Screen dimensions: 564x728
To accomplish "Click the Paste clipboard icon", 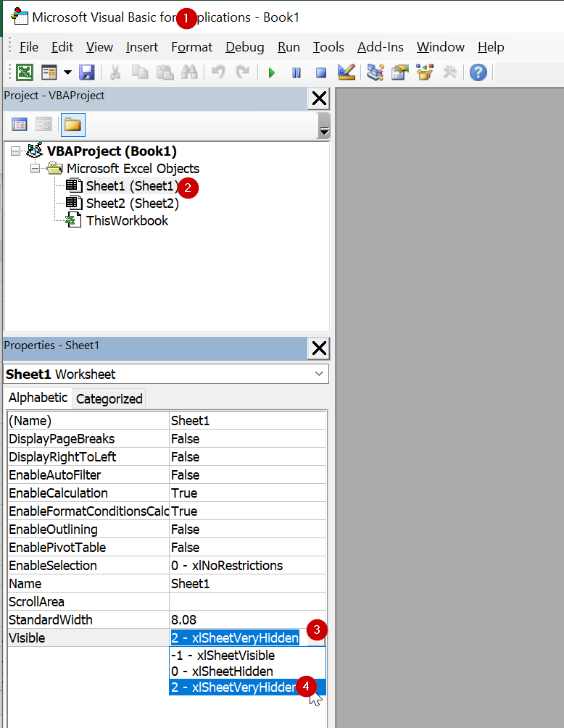I will tap(165, 72).
